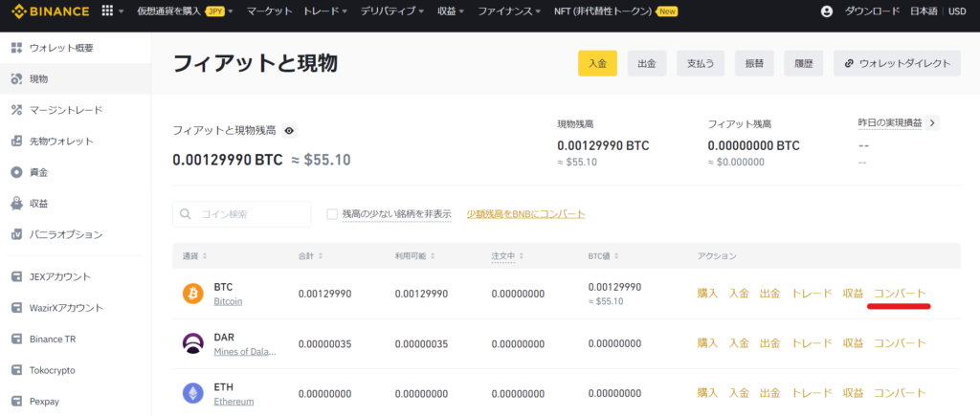The image size is (980, 416).
Task: Open the ファイナンス dropdown menu
Action: pos(509,11)
